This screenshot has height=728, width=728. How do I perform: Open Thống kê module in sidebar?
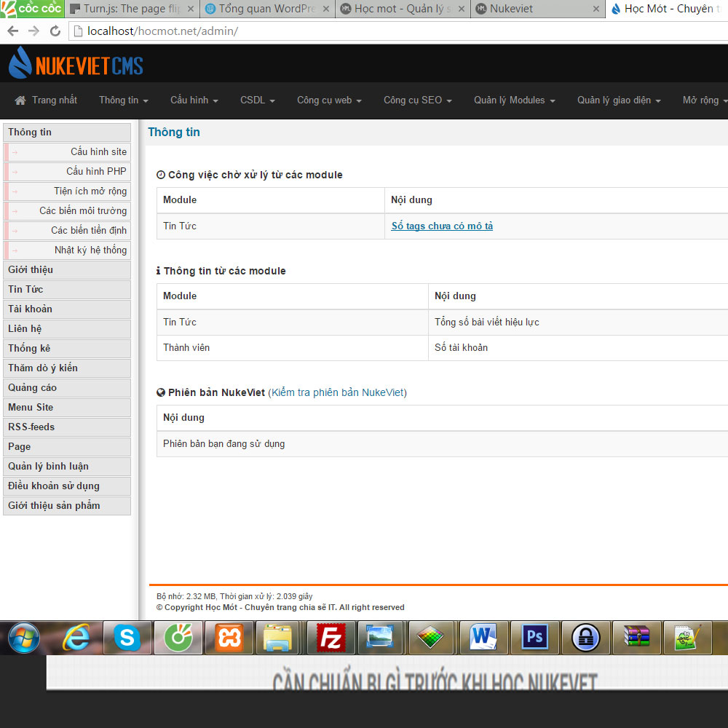tap(67, 348)
